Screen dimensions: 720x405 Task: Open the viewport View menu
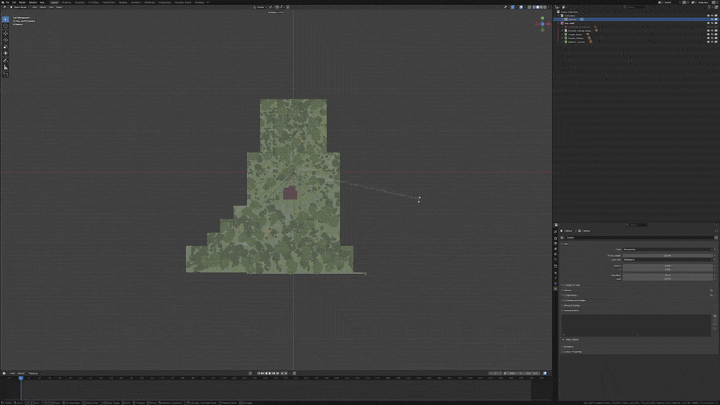34,7
